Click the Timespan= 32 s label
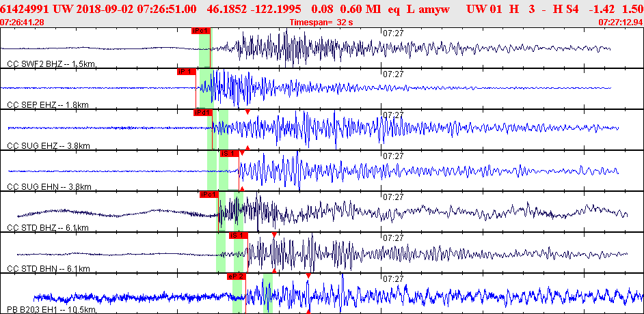This screenshot has height=314, width=644. pos(321,22)
